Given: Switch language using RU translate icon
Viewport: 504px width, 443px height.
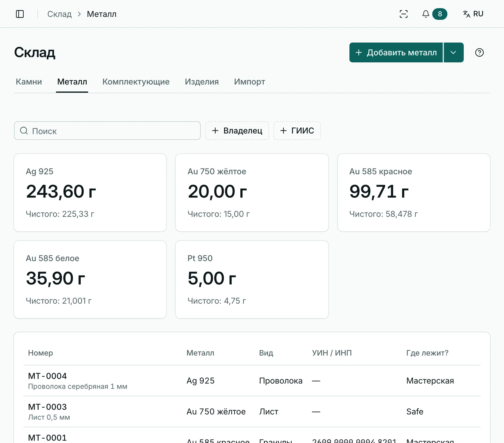Looking at the screenshot, I should tap(473, 14).
